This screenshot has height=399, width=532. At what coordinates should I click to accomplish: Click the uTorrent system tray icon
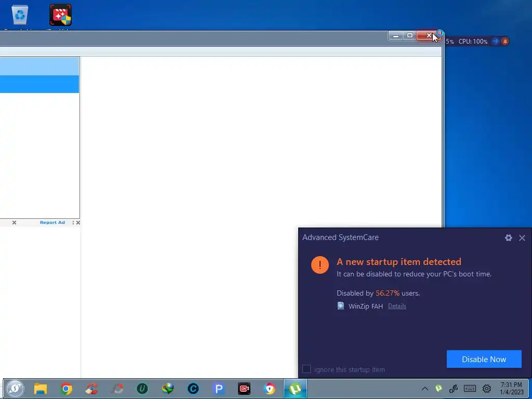click(x=438, y=388)
